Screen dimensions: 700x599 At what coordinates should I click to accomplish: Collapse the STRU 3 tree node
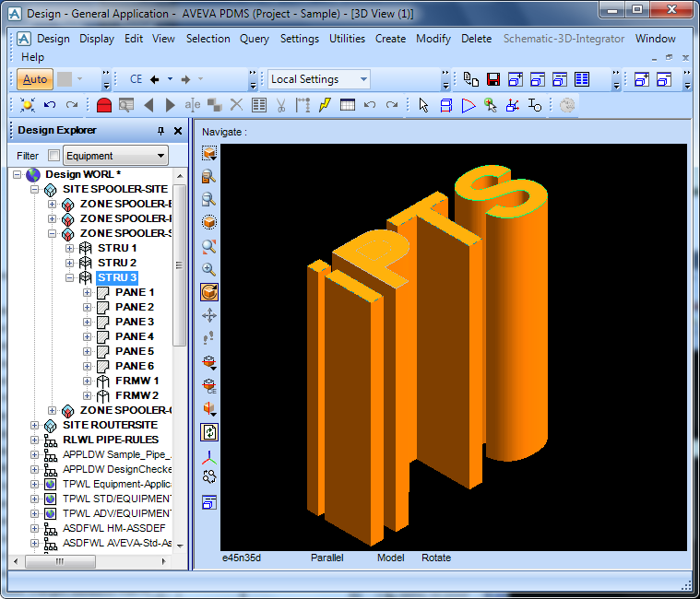[x=69, y=277]
